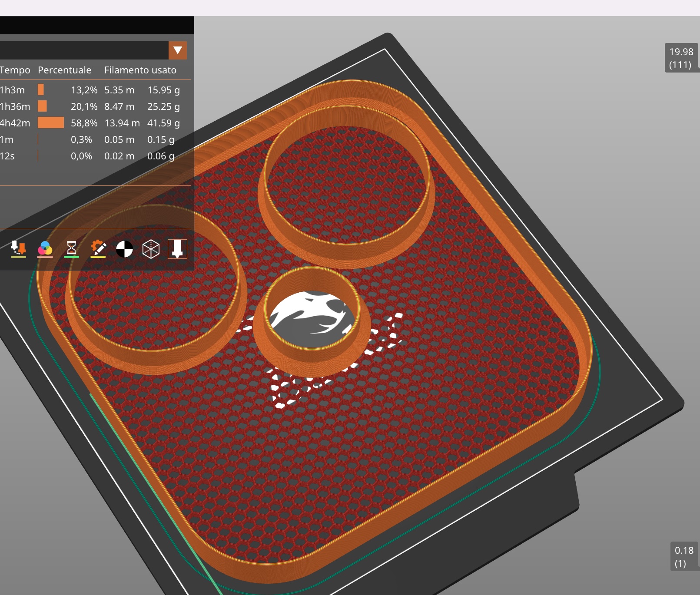Toggle shells wireframe cube icon
Image resolution: width=700 pixels, height=595 pixels.
(x=151, y=249)
